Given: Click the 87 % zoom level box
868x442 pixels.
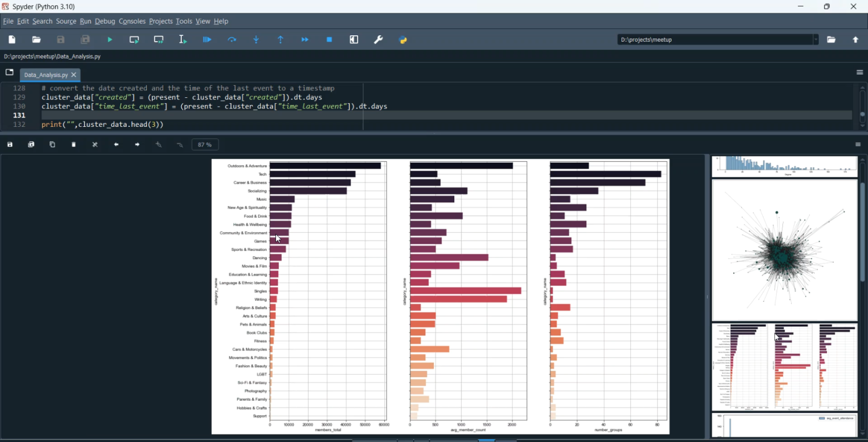Looking at the screenshot, I should coord(205,145).
